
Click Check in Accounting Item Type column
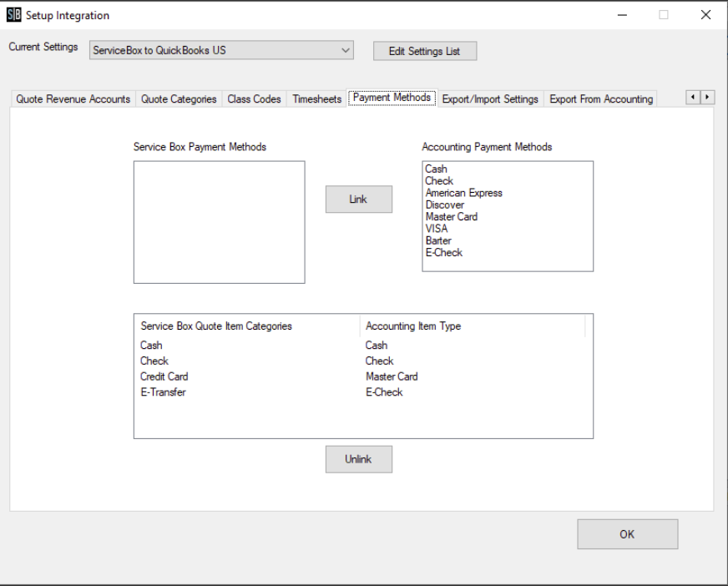pos(379,361)
